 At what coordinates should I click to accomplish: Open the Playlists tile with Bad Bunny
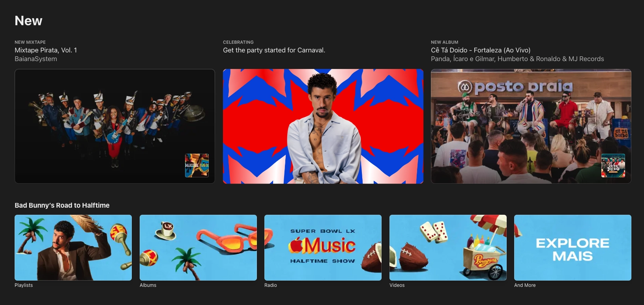coord(73,247)
